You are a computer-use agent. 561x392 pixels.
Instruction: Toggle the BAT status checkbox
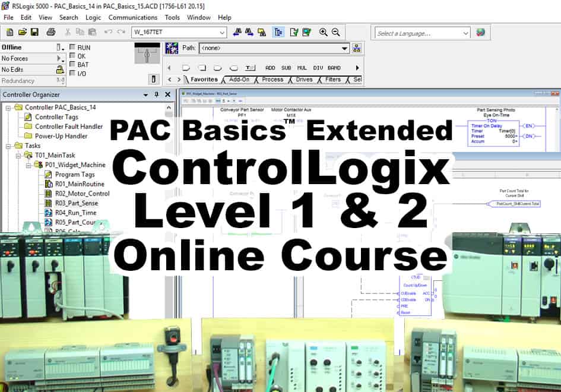(72, 65)
